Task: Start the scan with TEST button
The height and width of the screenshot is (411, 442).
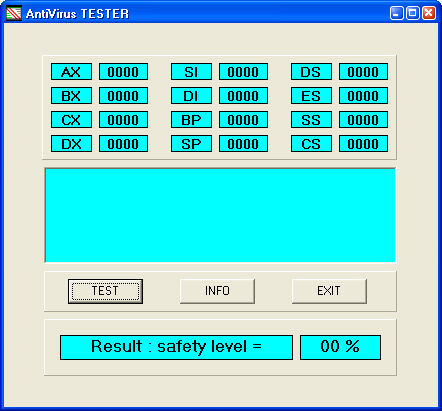Action: coord(105,291)
